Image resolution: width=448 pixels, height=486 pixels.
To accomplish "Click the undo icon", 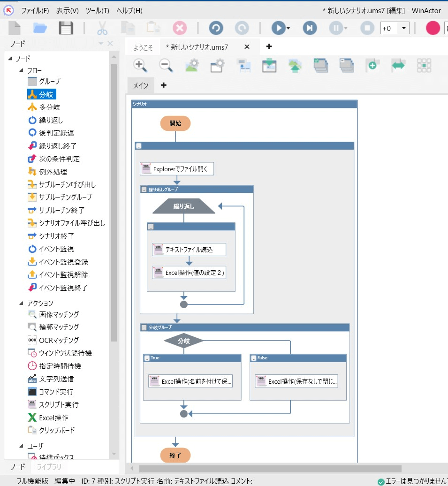I will [x=216, y=28].
